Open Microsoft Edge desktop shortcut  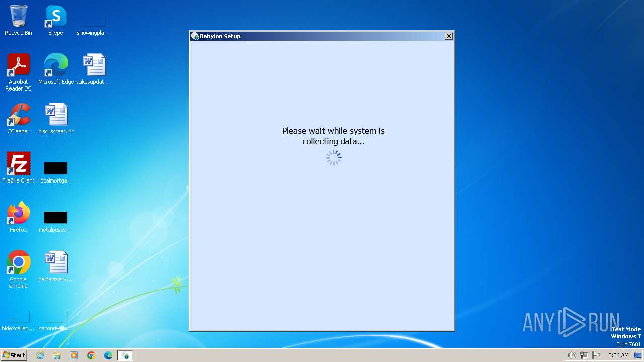click(x=56, y=69)
